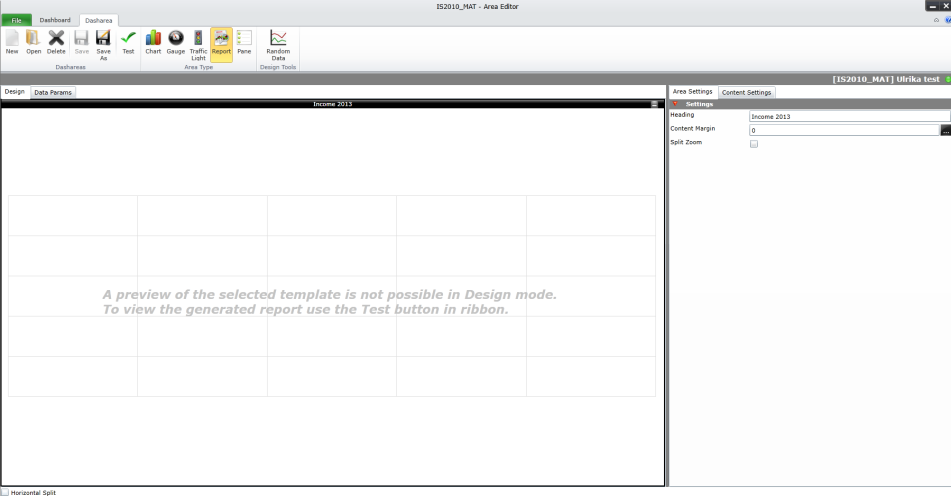Open the Data Params tab

(x=53, y=92)
